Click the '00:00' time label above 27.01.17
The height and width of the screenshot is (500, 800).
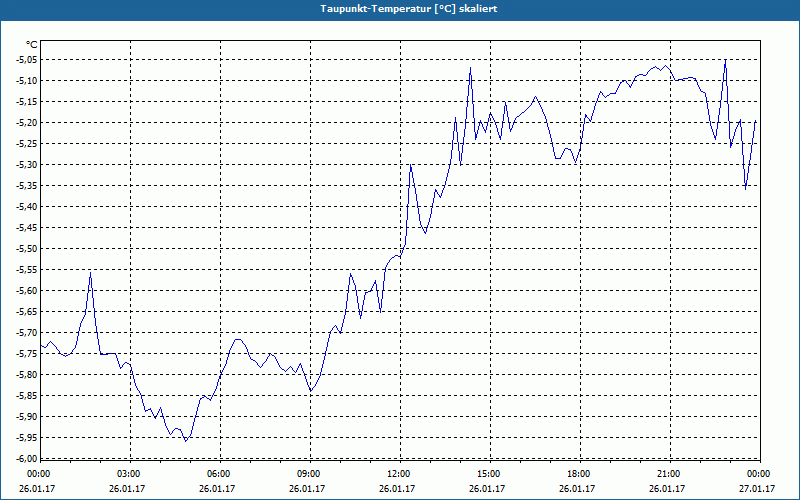758,474
